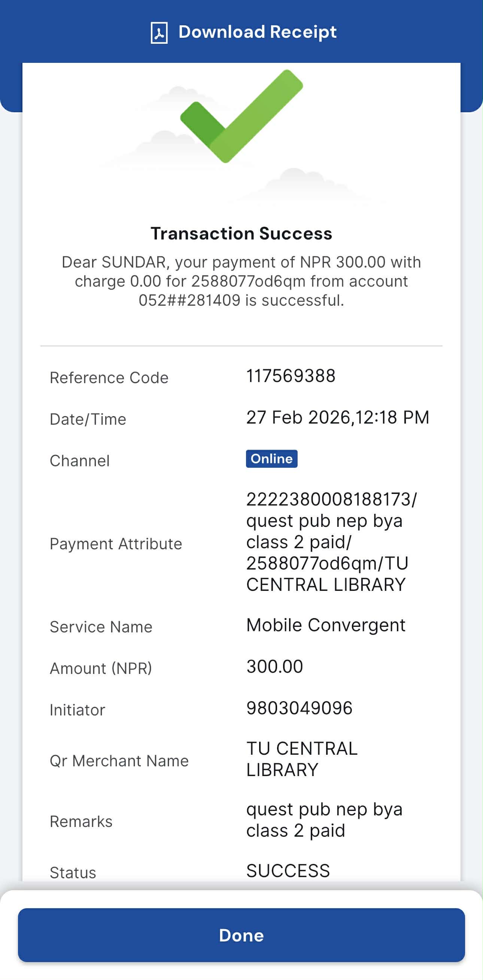Click the Reference Code label
This screenshot has width=483, height=980.
[109, 378]
